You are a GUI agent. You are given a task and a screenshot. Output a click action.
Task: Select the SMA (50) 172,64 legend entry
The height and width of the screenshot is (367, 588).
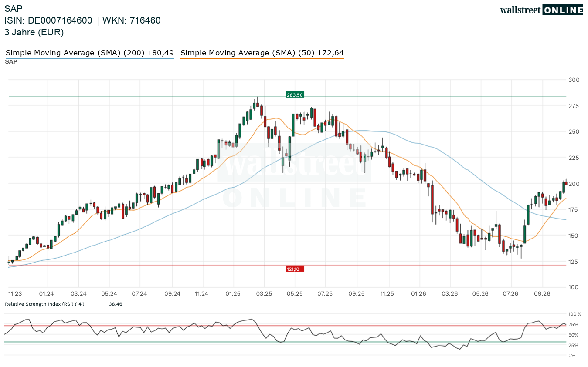(x=262, y=53)
